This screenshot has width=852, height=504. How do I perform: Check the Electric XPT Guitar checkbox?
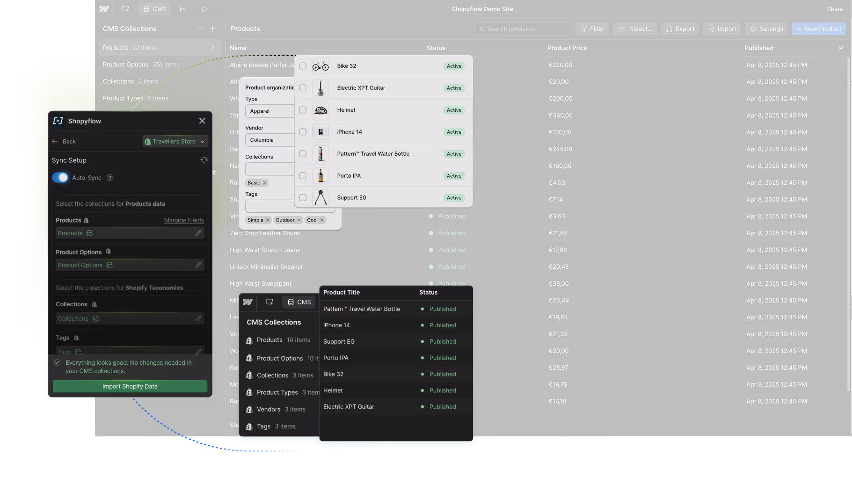(303, 88)
